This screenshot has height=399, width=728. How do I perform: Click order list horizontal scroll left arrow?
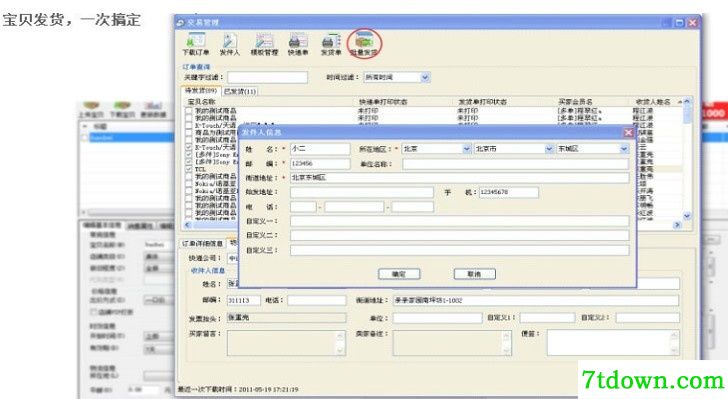coord(188,225)
